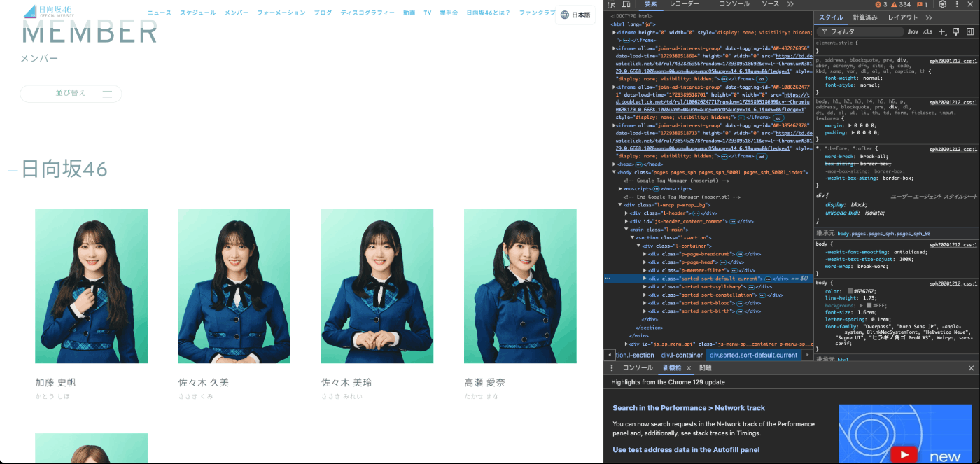Select the div.l-container breadcrumb
This screenshot has height=464, width=980.
click(x=682, y=355)
